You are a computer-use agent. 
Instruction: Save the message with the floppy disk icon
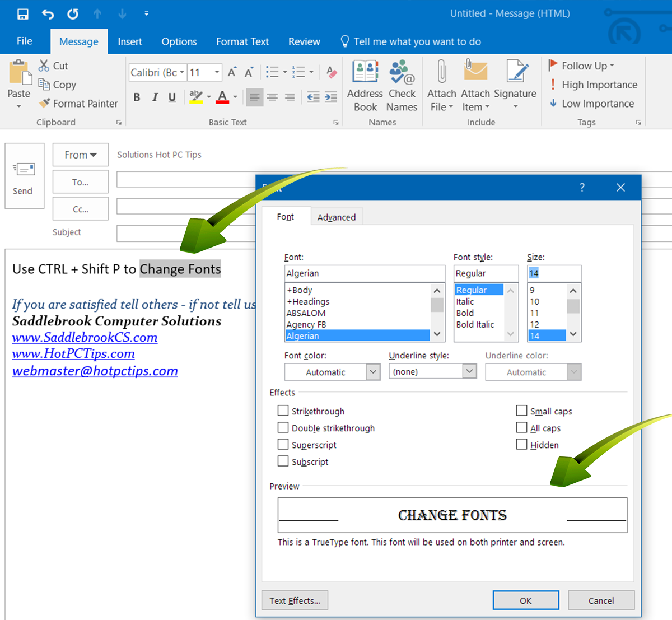[22, 14]
